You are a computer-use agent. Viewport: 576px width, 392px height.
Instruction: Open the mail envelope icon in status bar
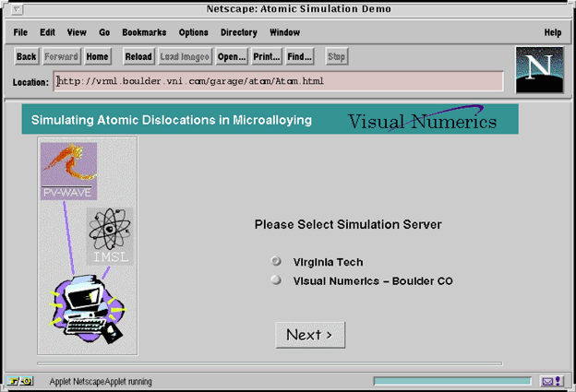pyautogui.click(x=551, y=381)
